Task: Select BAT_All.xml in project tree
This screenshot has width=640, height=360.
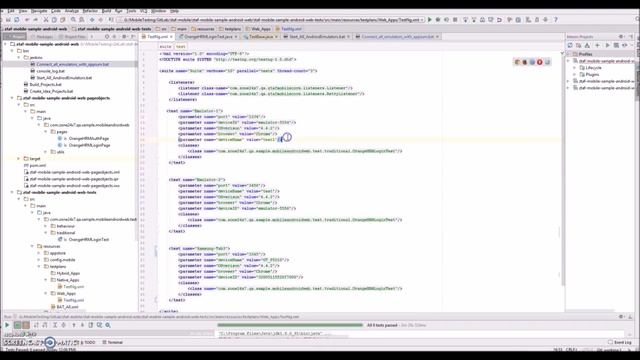Action: pos(64,307)
